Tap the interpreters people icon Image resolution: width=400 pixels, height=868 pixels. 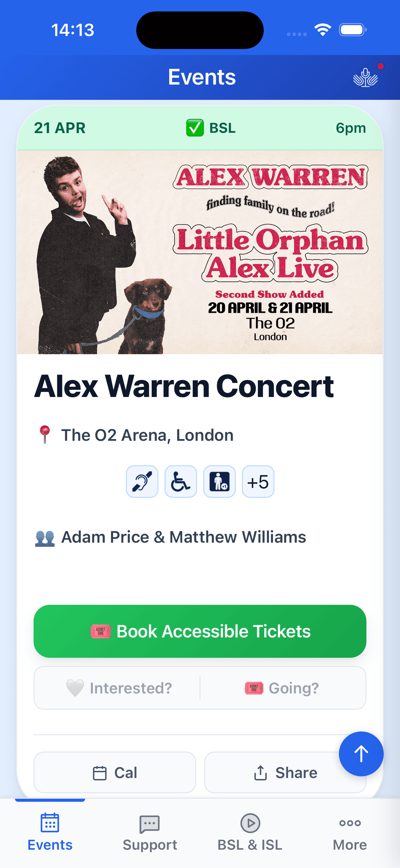(x=45, y=538)
